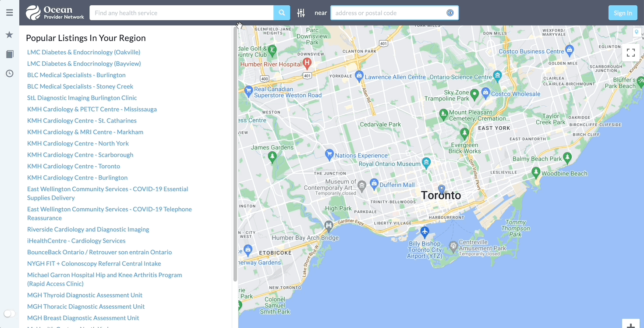Open MGH Breast Diagnostic Assessment Unit

pos(83,318)
